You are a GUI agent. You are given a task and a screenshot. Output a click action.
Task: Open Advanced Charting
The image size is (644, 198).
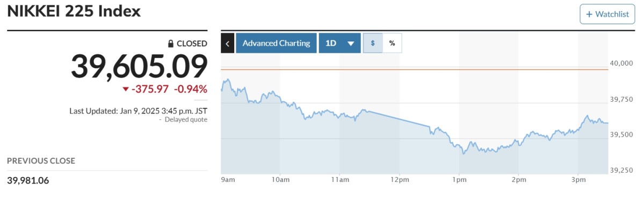click(x=276, y=43)
